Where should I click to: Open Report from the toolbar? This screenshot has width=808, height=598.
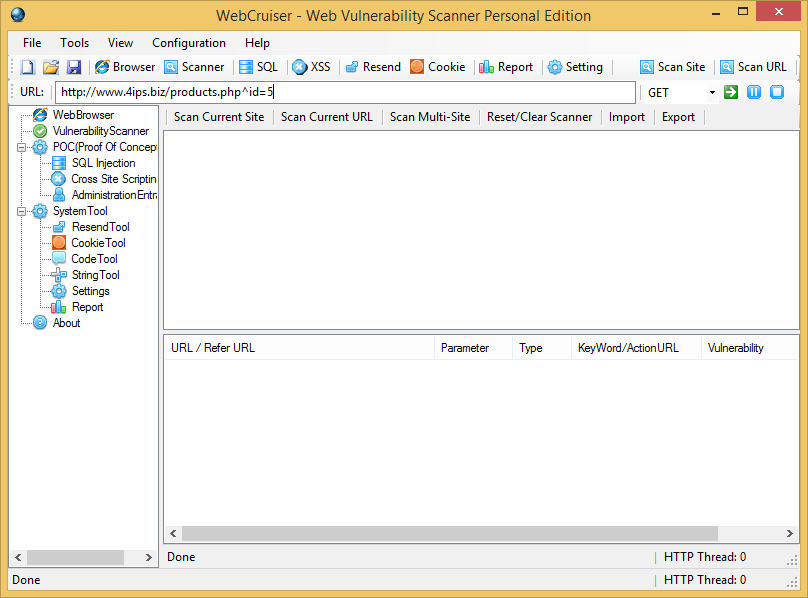pyautogui.click(x=506, y=67)
